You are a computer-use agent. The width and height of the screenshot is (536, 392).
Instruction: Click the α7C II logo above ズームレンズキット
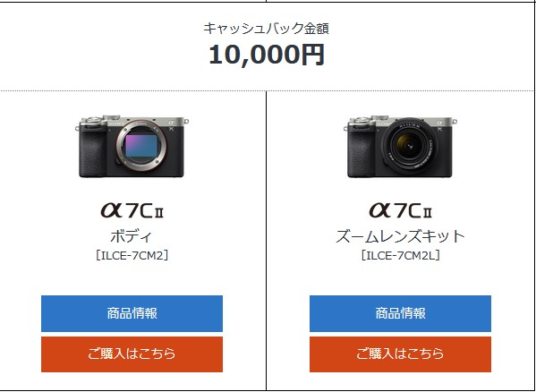tap(400, 210)
